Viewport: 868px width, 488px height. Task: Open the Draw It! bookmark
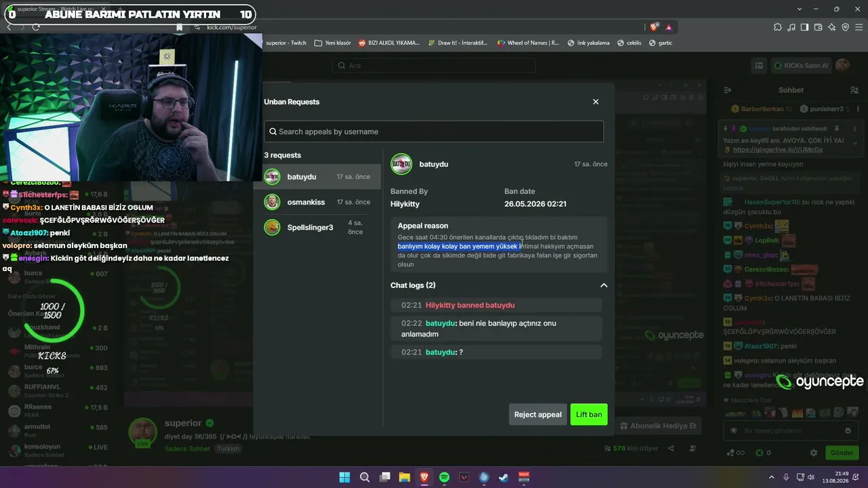tap(458, 43)
